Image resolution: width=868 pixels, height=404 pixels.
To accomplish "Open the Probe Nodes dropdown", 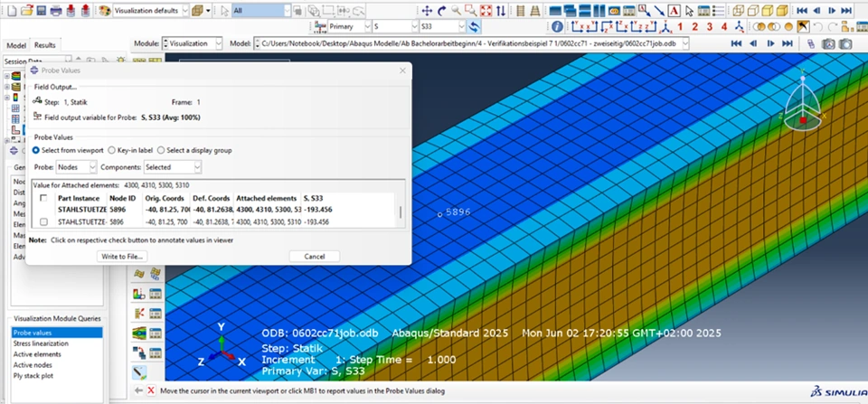I will pyautogui.click(x=77, y=166).
